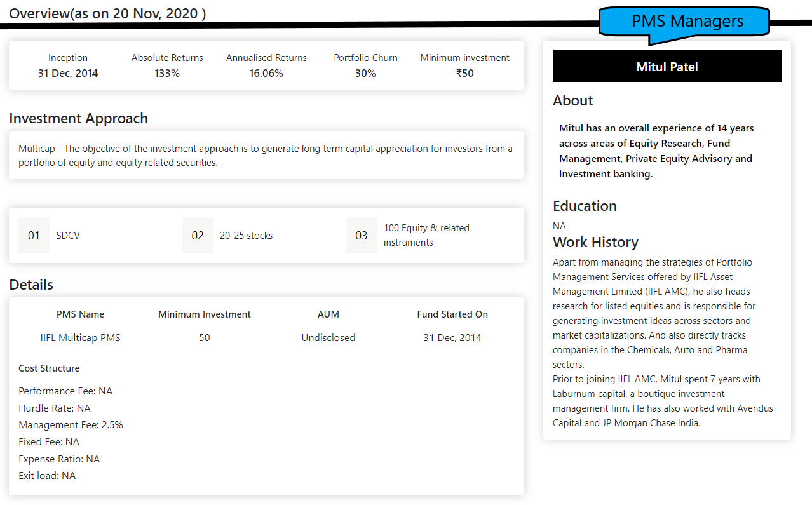This screenshot has width=812, height=505.
Task: Click the AUM column header
Action: (x=328, y=314)
